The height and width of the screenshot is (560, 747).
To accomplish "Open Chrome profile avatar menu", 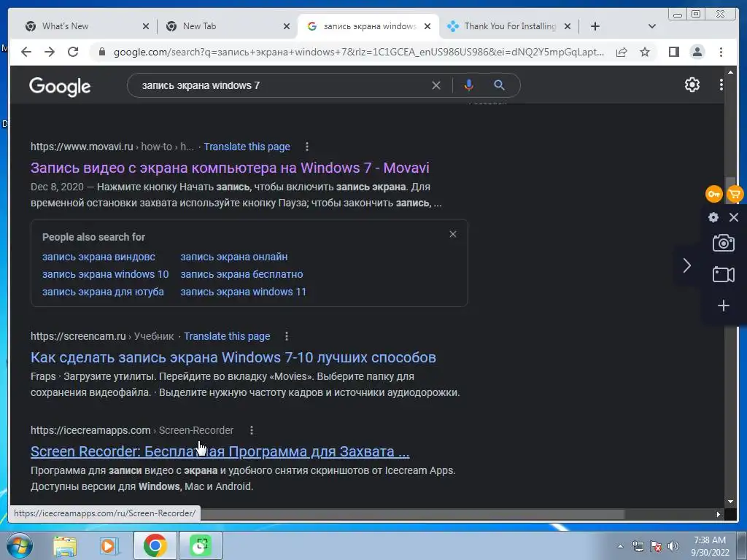I will tap(697, 52).
